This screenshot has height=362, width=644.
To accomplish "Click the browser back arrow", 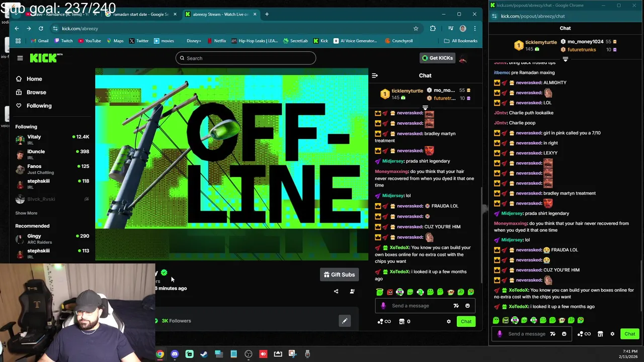I will 17,29.
